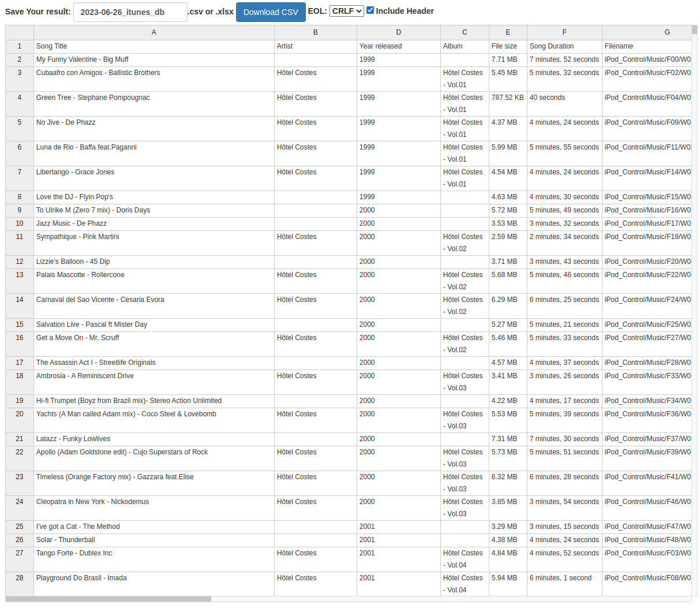Select 'Green Tree - Stephane Pompougnac' cell
The height and width of the screenshot is (612, 700).
(154, 104)
